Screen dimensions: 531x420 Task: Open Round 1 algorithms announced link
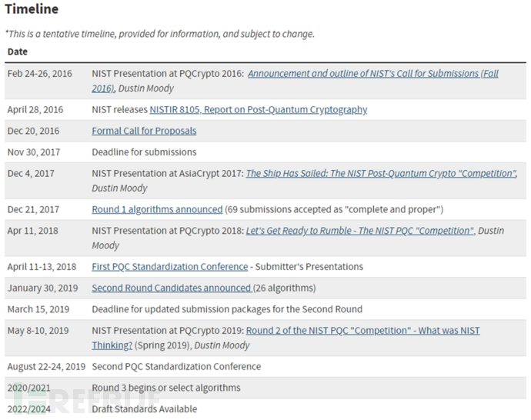pos(157,209)
